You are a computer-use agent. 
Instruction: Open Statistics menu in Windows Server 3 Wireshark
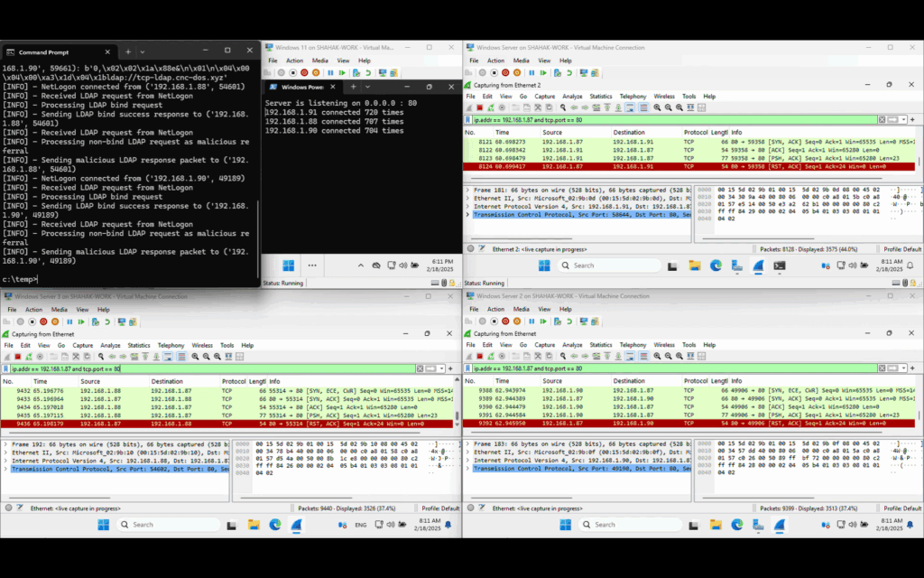[138, 345]
